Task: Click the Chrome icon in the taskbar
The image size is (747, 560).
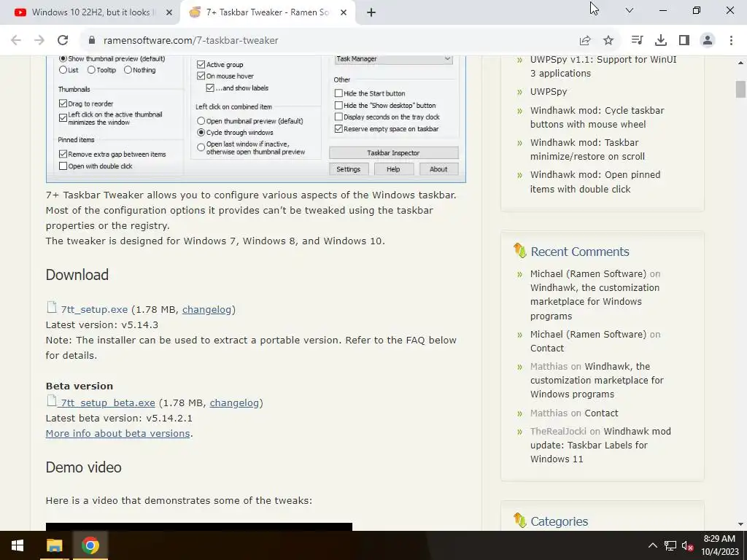Action: pos(90,545)
